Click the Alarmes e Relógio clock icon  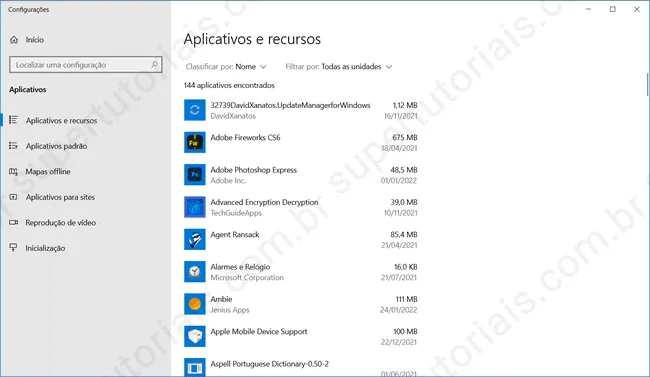click(195, 272)
